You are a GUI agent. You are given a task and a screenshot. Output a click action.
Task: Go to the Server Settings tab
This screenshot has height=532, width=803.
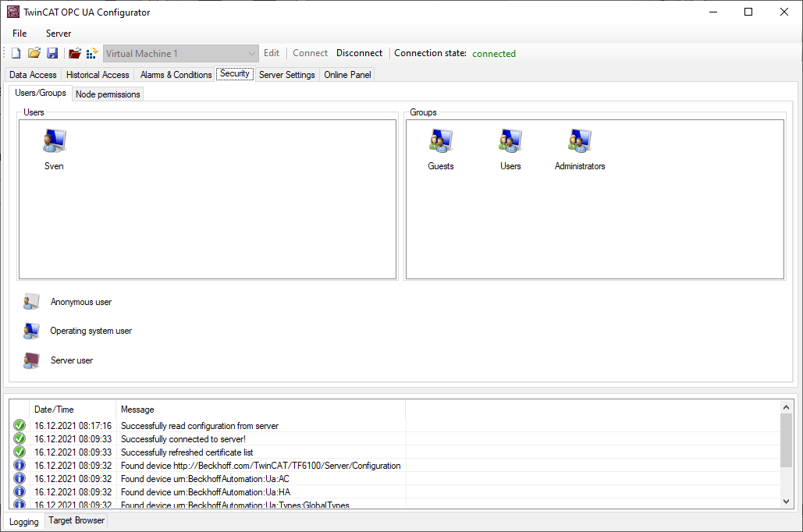287,75
